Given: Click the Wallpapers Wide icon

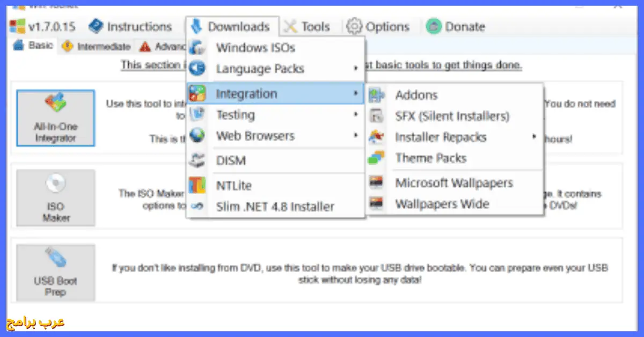Looking at the screenshot, I should click(377, 204).
